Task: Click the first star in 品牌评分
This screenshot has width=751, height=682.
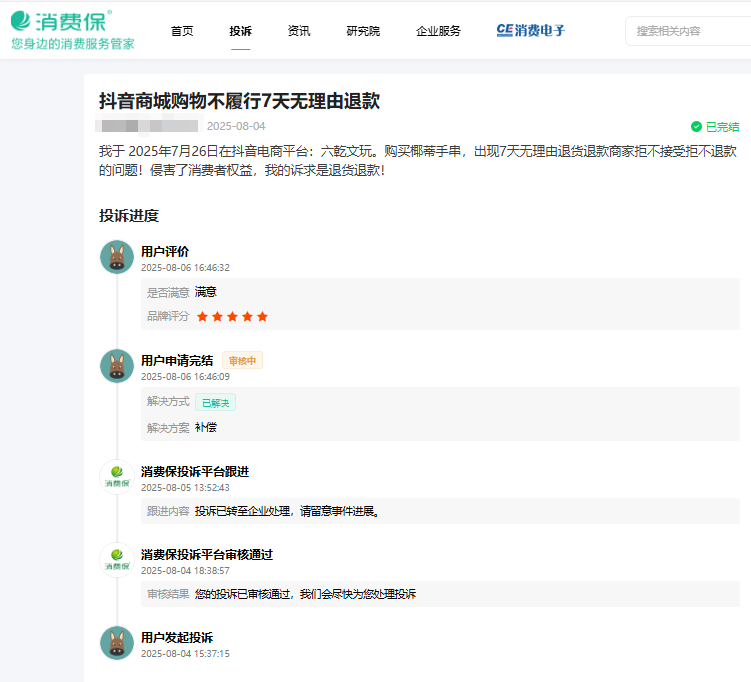Action: click(x=202, y=317)
